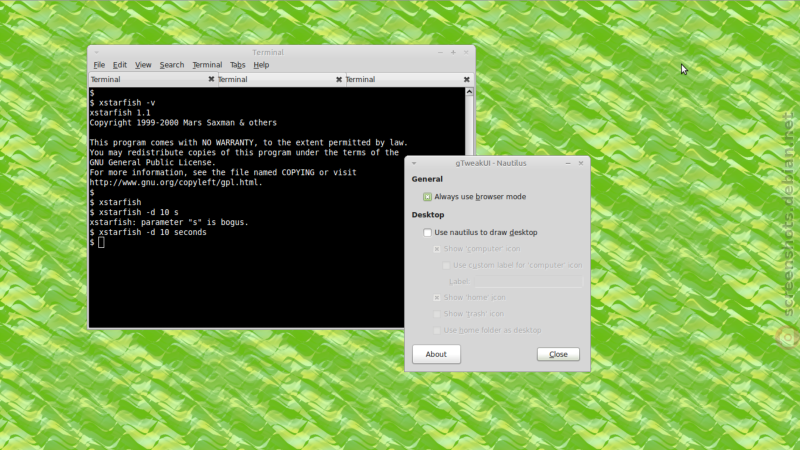
Task: Close the Terminal window via titlebar X
Action: click(x=466, y=52)
